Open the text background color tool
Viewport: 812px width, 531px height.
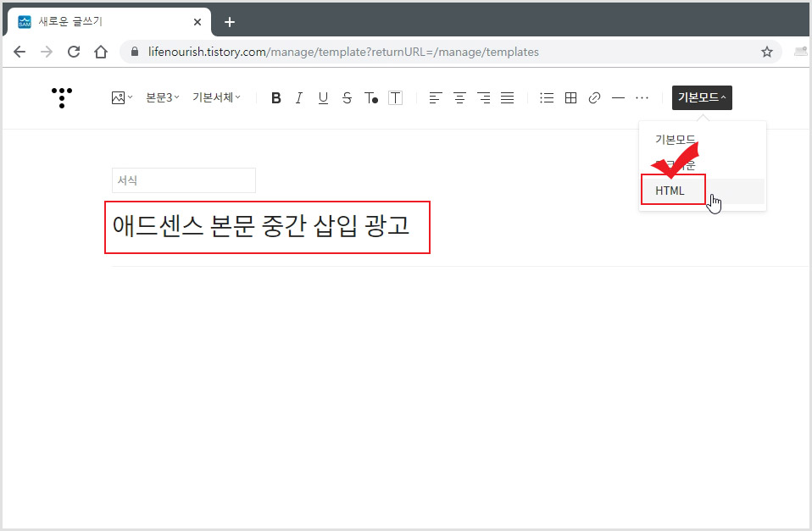[395, 98]
